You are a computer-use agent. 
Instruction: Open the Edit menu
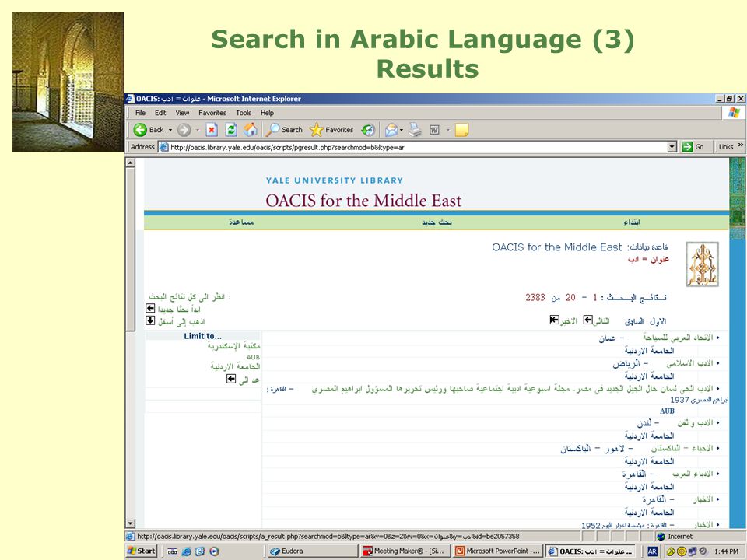(160, 113)
